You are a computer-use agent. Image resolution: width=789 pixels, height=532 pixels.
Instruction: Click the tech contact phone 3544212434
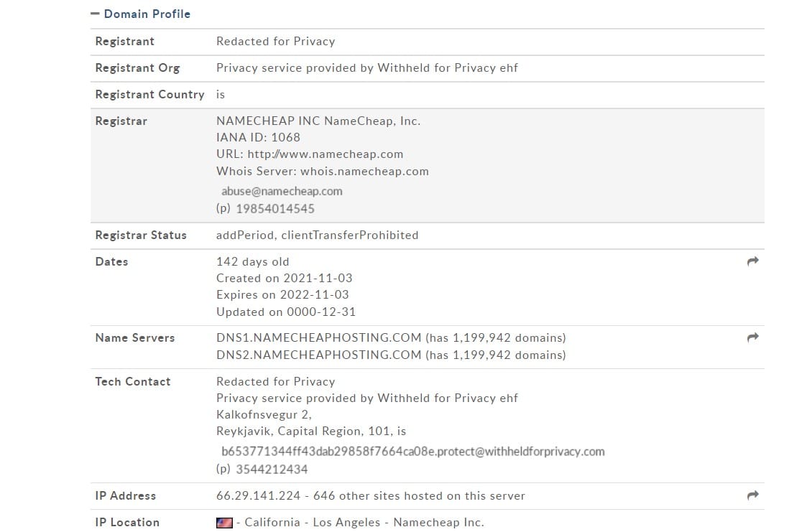click(x=272, y=469)
